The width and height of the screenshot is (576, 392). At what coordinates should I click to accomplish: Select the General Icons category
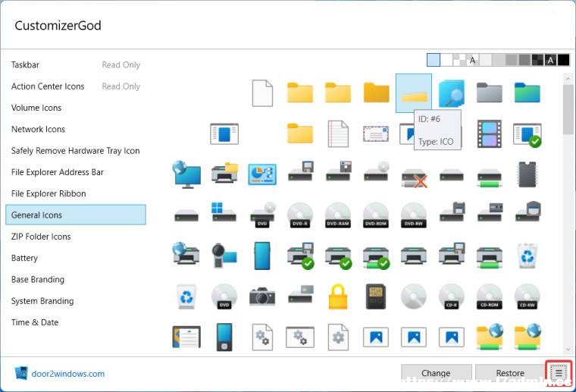tap(76, 215)
